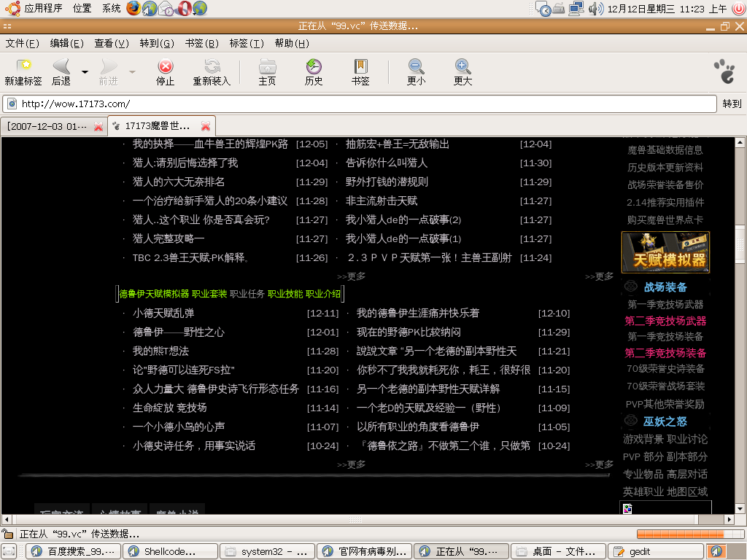747x560 pixels.
Task: Switch to the 百度搜索_99... taskbar window
Action: tap(74, 551)
